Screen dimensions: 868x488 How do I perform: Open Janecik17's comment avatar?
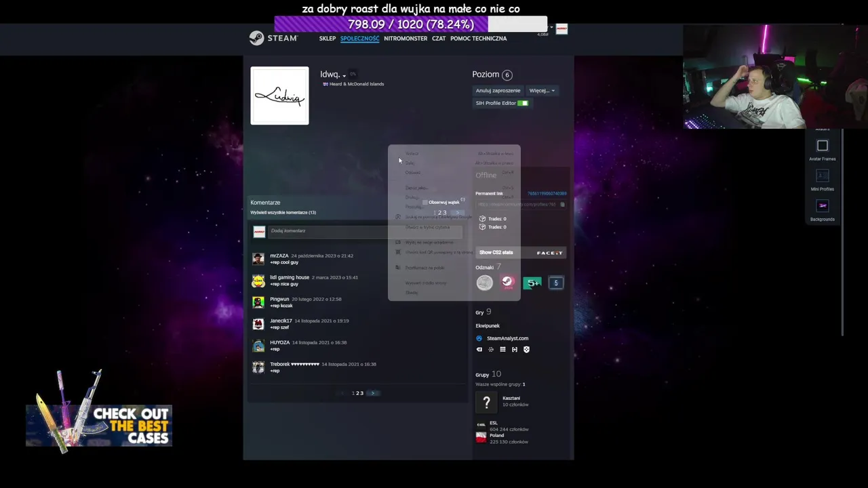pyautogui.click(x=258, y=324)
